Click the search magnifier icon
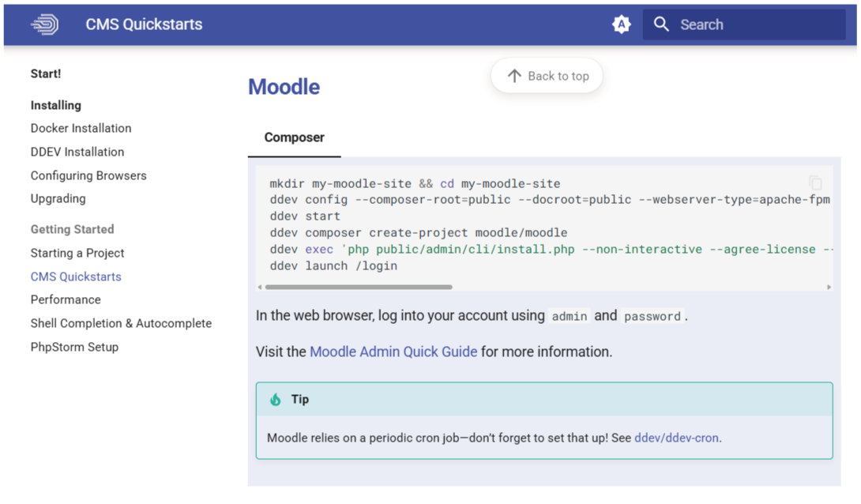861x504 pixels. pyautogui.click(x=661, y=24)
